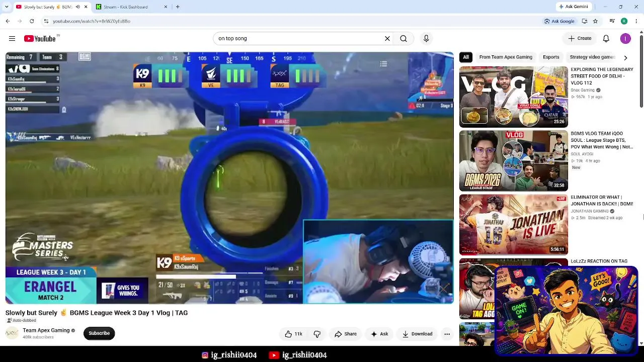This screenshot has height=362, width=644.
Task: Close the Slowly but Surely YouTube tab
Action: click(86, 7)
